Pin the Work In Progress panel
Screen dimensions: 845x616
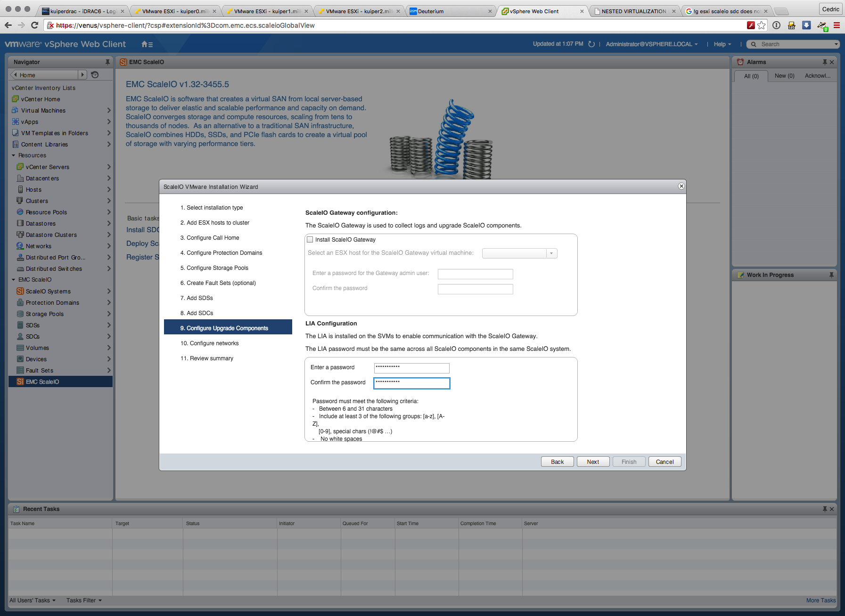point(831,275)
